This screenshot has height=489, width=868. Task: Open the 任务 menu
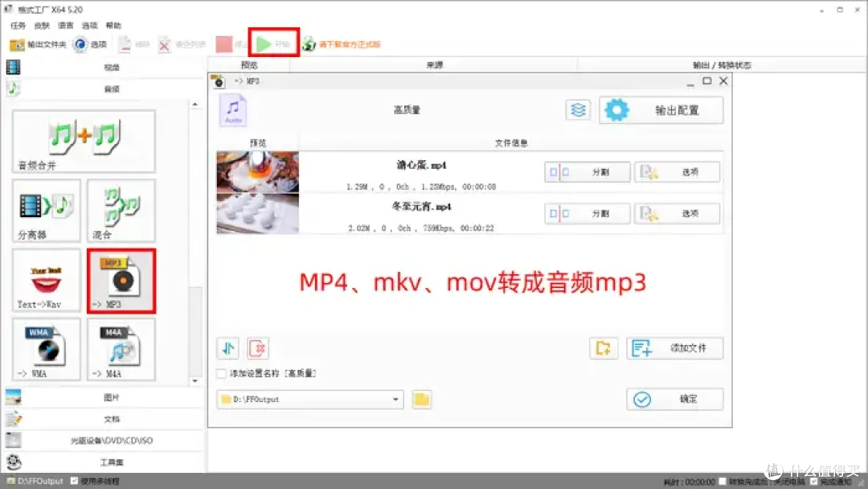pyautogui.click(x=18, y=26)
